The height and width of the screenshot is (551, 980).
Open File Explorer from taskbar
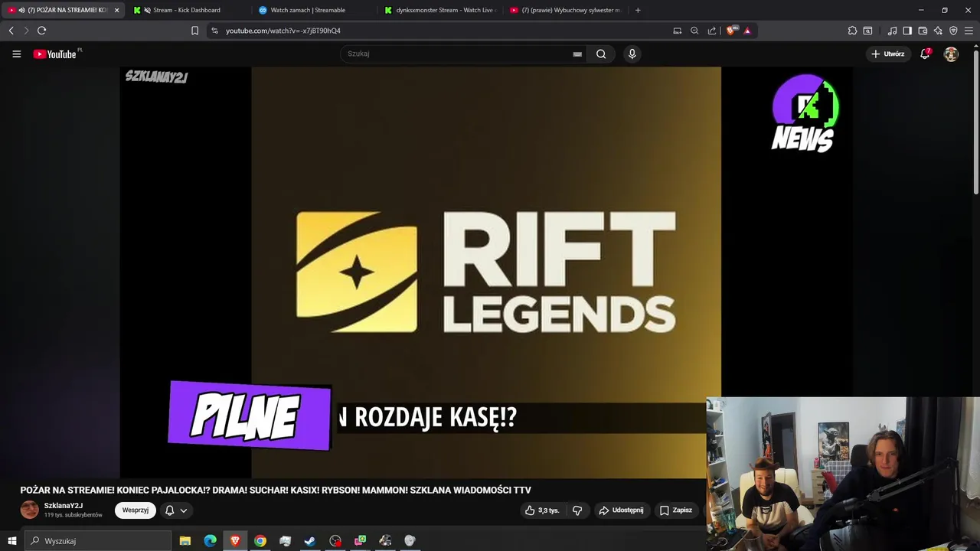tap(185, 541)
